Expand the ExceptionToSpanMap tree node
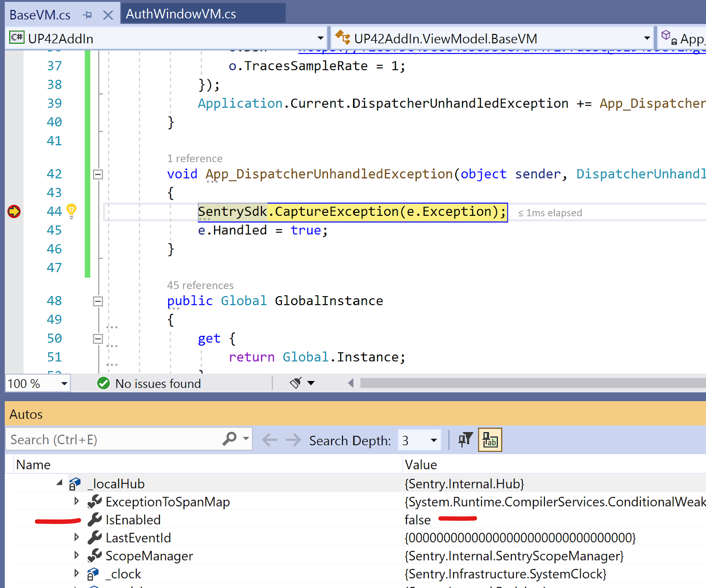The height and width of the screenshot is (588, 706). [x=77, y=501]
